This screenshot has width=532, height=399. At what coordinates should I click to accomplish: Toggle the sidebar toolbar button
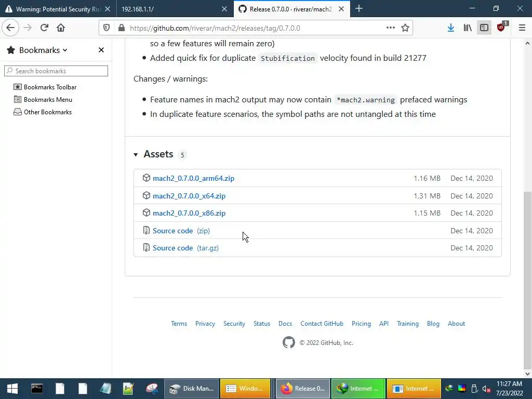[x=484, y=28]
